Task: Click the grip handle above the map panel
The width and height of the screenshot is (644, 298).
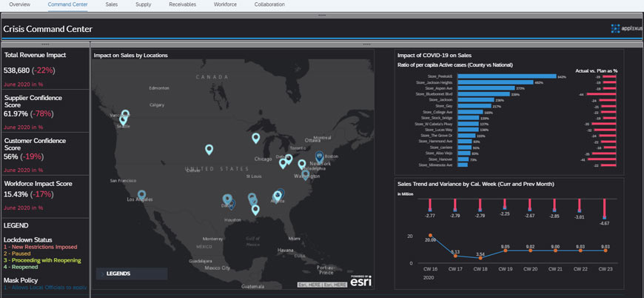Action: coord(366,44)
